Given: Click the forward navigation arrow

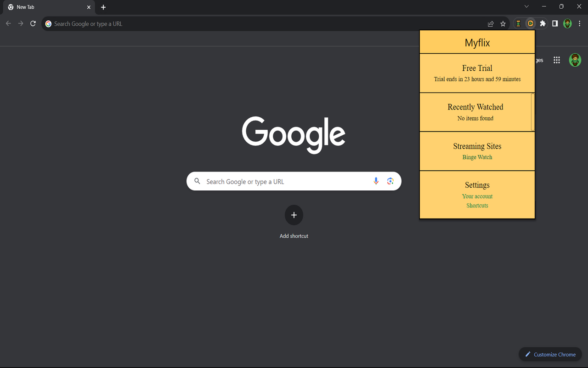Looking at the screenshot, I should 21,23.
